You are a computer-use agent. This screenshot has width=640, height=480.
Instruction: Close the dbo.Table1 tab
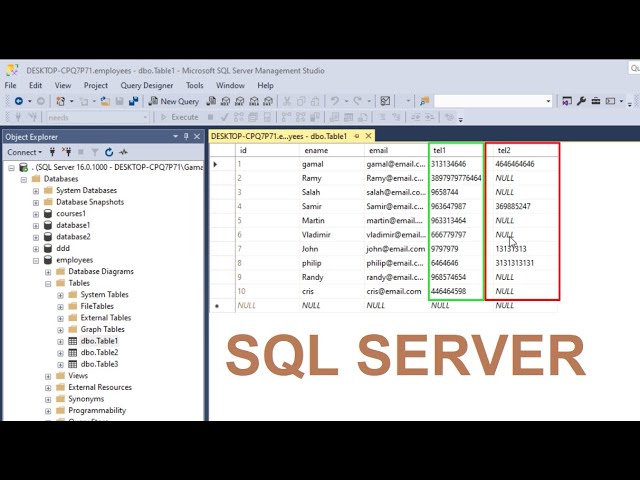(x=369, y=136)
